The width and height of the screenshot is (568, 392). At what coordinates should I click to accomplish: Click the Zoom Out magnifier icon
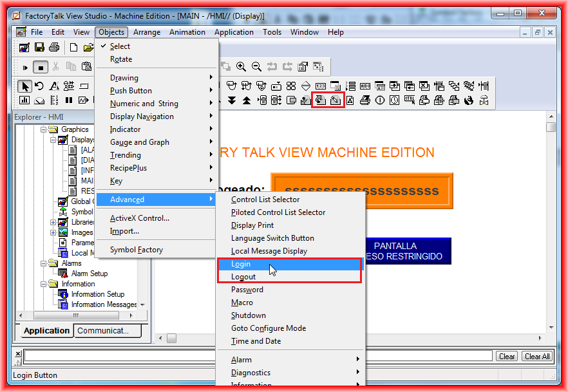(256, 66)
